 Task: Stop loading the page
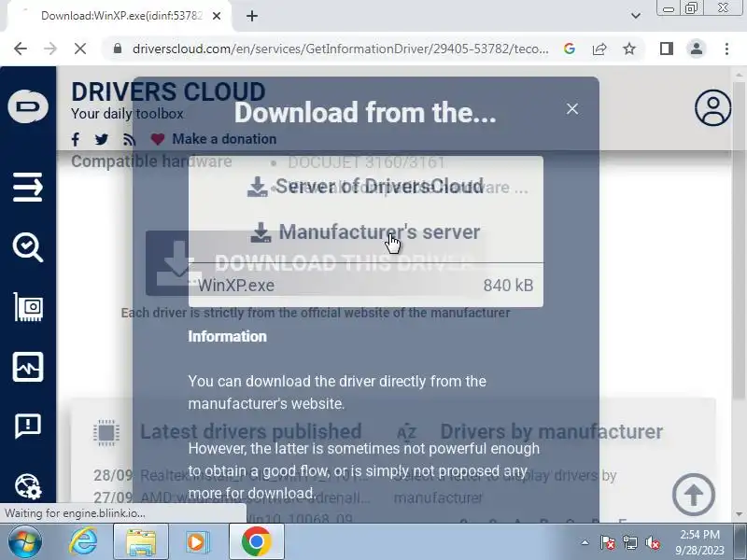click(x=80, y=49)
